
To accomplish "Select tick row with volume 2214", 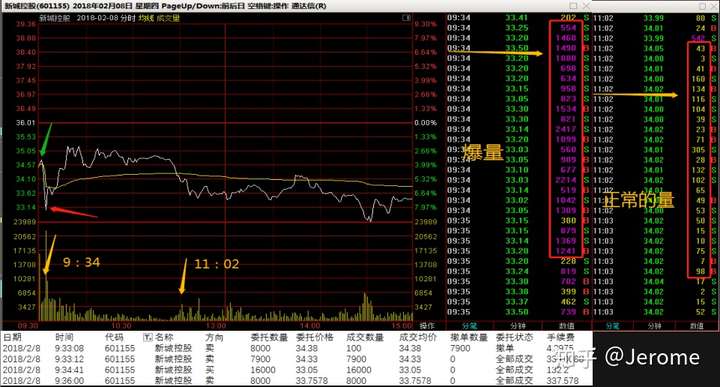I will (518, 180).
